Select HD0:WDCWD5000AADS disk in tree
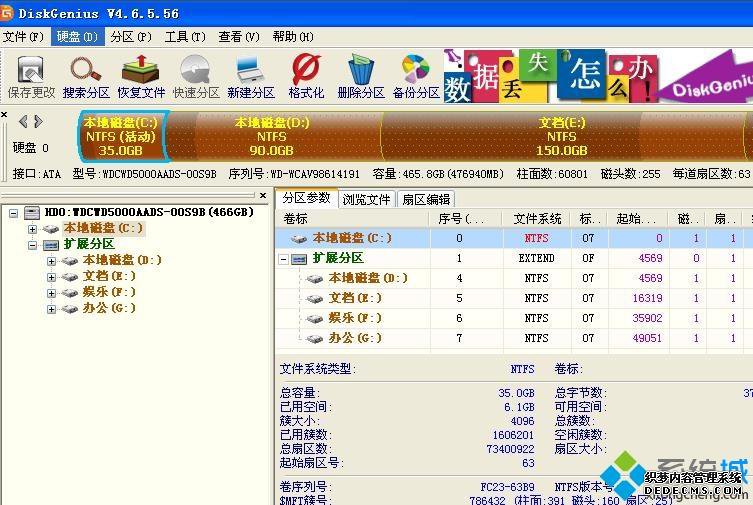753x505 pixels. coord(149,212)
